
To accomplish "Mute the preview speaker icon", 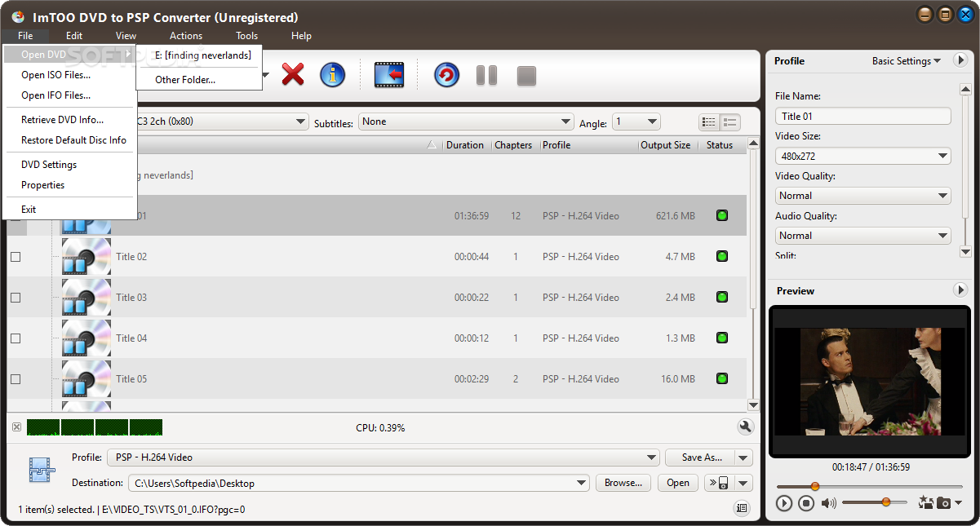I will [x=828, y=503].
